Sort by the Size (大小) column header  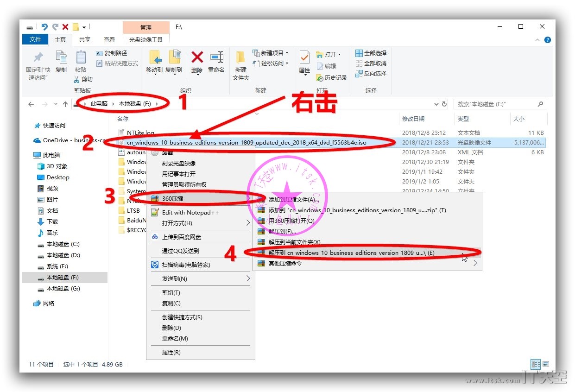coord(519,119)
